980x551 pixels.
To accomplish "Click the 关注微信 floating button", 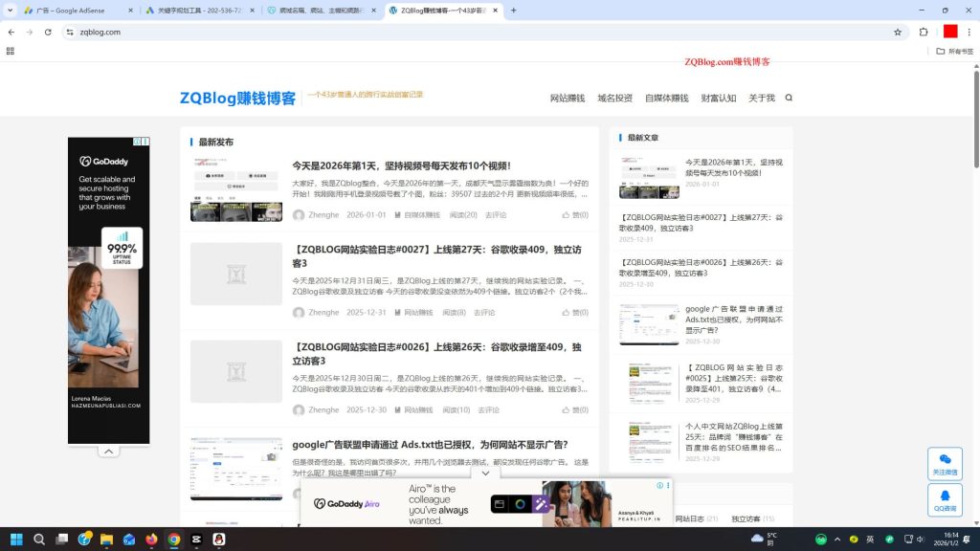I will click(x=945, y=464).
